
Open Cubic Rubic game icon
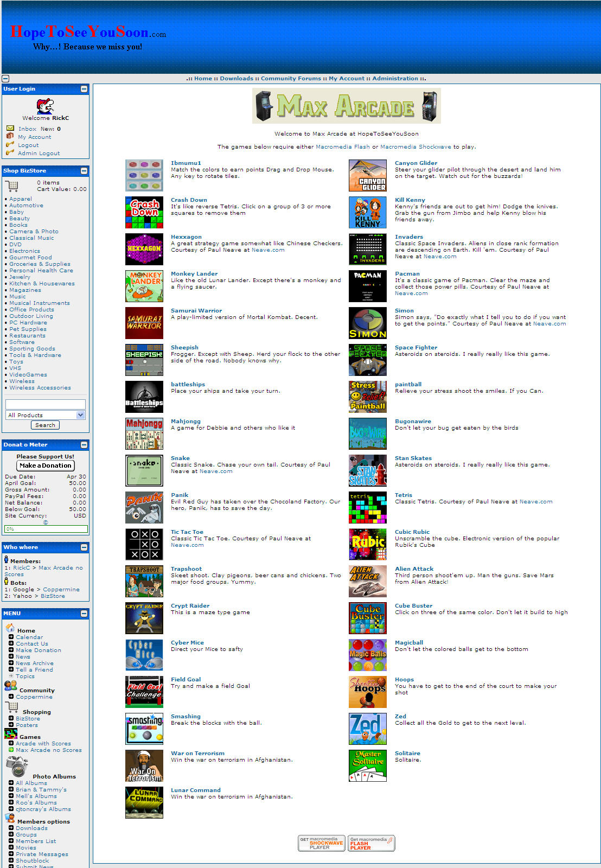point(368,545)
